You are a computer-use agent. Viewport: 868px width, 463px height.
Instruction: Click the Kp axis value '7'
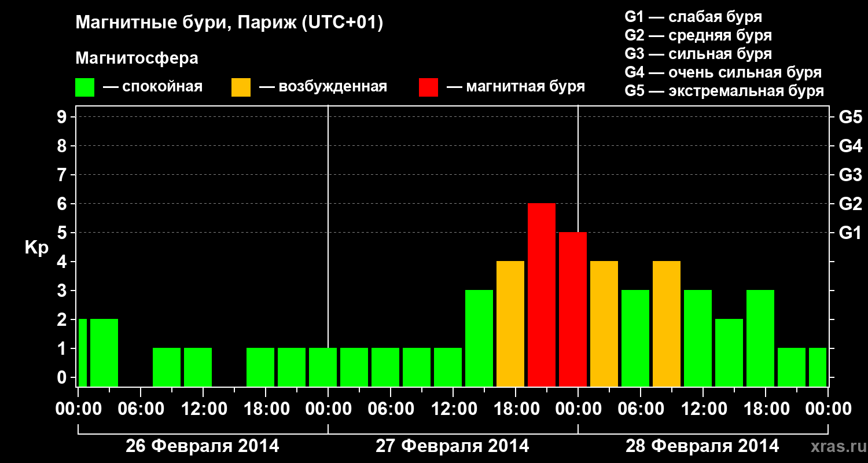pyautogui.click(x=63, y=175)
